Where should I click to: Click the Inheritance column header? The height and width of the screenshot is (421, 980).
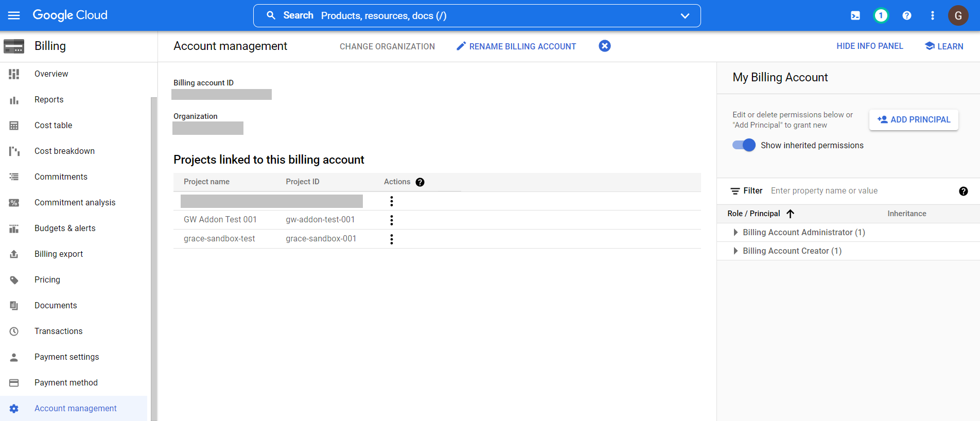pos(906,214)
